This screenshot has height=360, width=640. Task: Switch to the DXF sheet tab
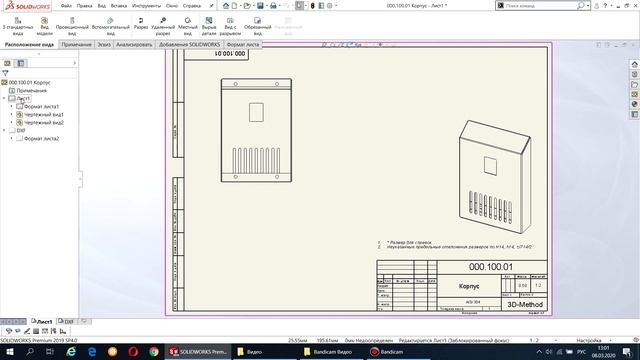tap(66, 322)
